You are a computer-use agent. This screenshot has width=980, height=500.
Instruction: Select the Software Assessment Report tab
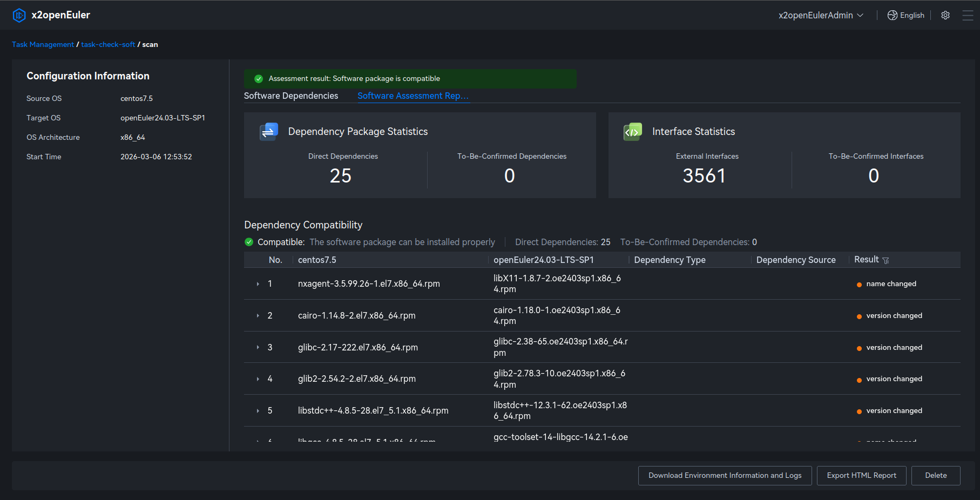tap(413, 96)
